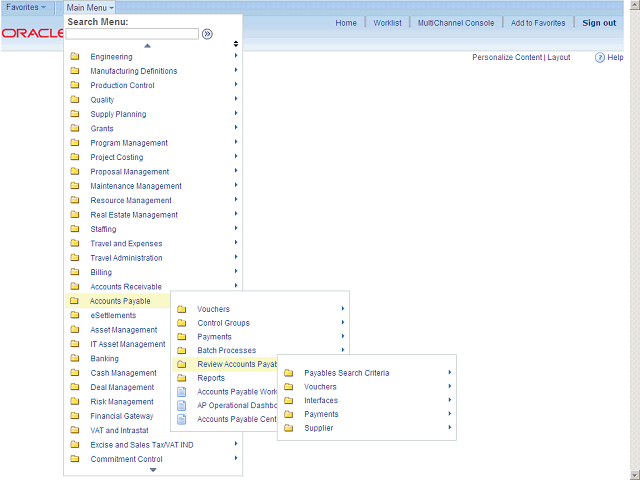Image resolution: width=640 pixels, height=480 pixels.
Task: Expand the Grants submenu arrow
Action: tap(236, 128)
